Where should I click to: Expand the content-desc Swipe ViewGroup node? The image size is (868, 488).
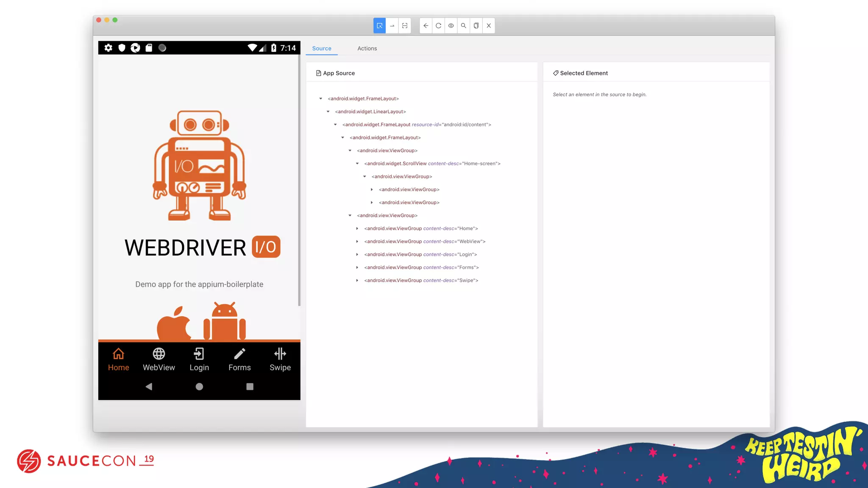pos(357,280)
